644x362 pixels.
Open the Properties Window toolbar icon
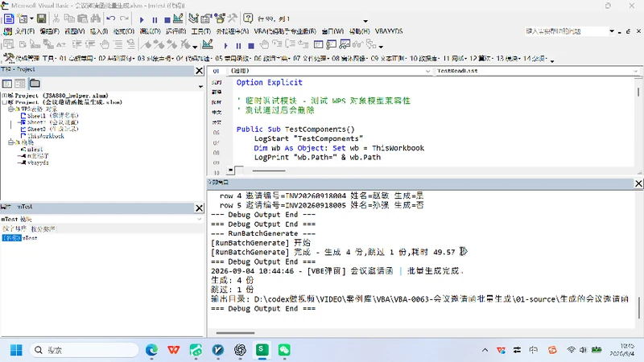click(206, 19)
